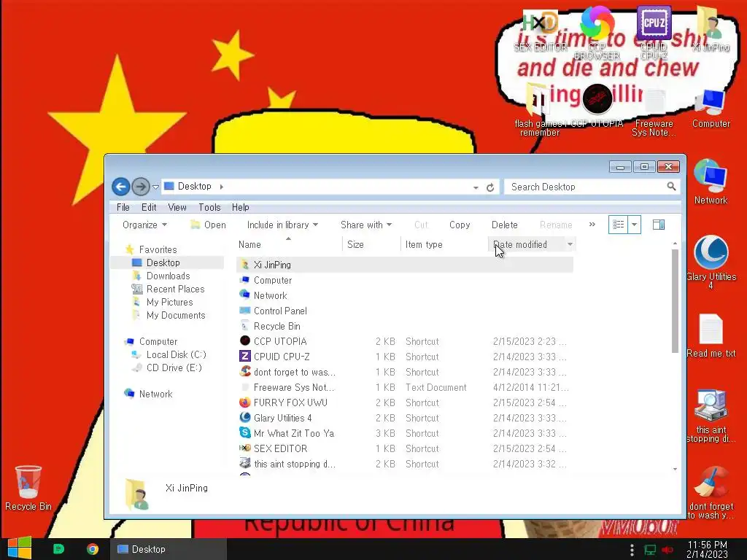Click the green taskbar app icon

pyautogui.click(x=58, y=549)
